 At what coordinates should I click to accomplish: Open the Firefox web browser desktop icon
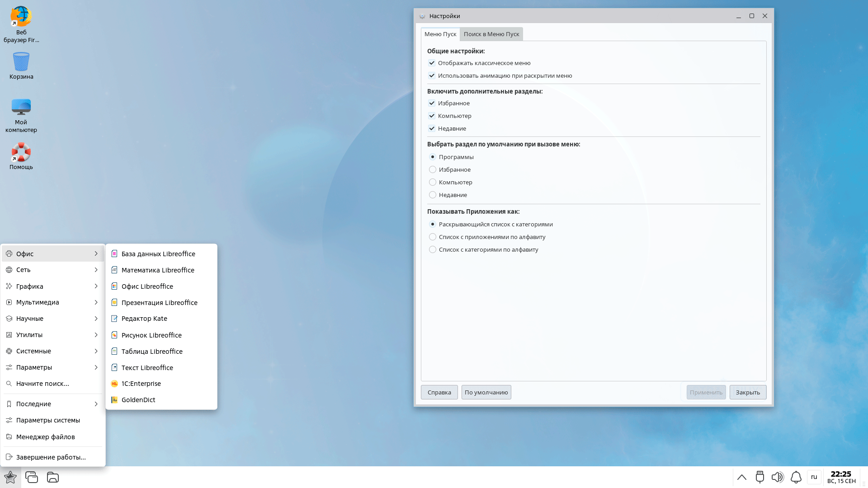(x=21, y=17)
